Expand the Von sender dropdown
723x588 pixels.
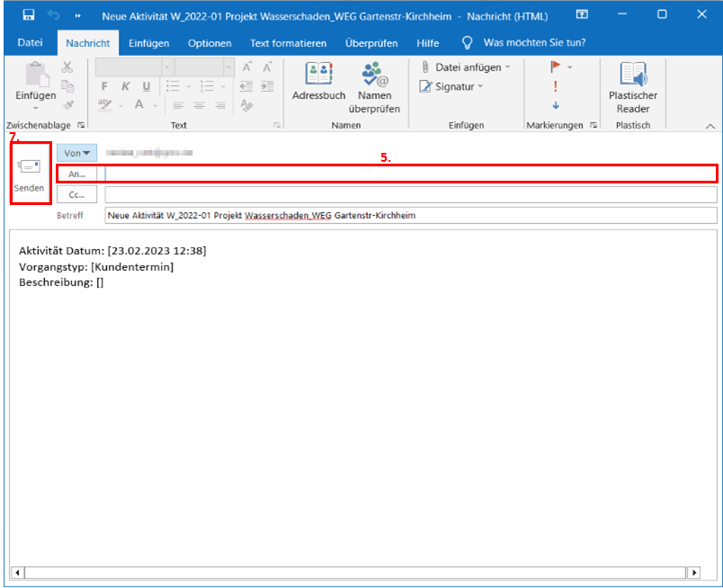click(76, 154)
